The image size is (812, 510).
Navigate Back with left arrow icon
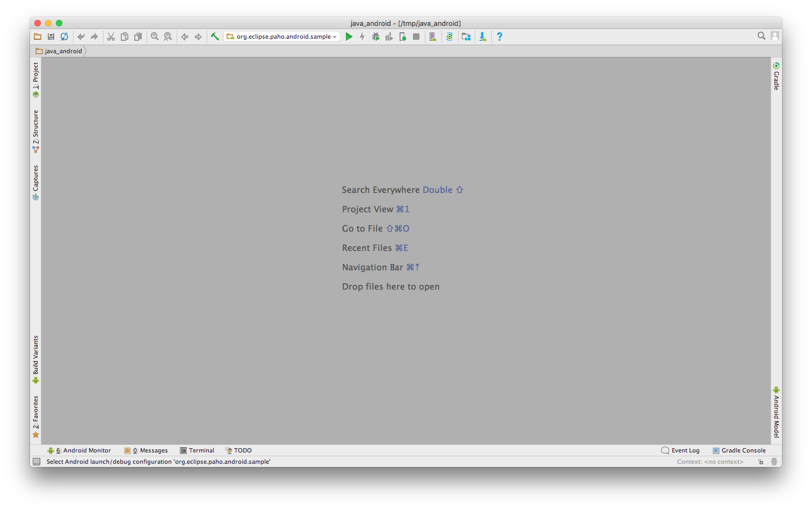(x=185, y=37)
